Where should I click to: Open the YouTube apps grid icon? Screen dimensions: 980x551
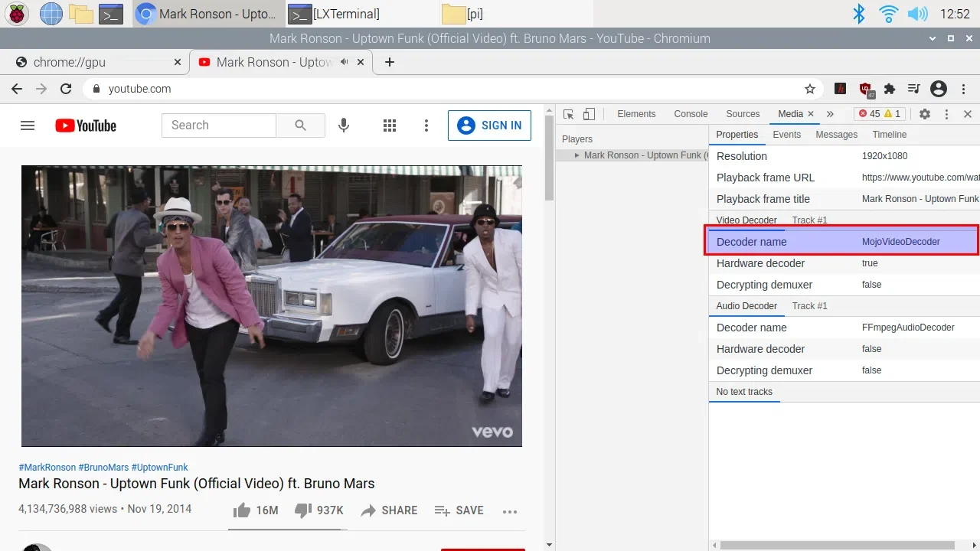click(390, 126)
